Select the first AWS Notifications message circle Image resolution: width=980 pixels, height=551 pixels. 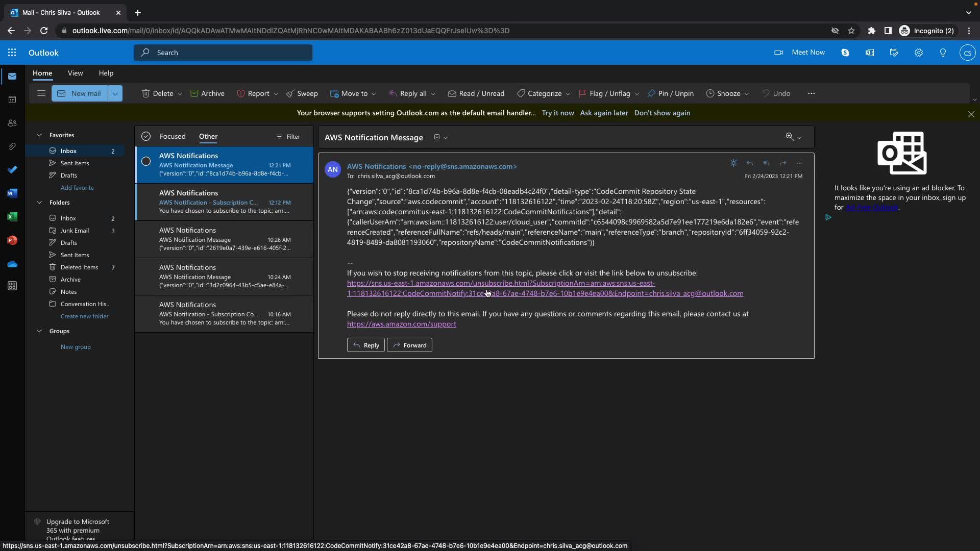(146, 162)
